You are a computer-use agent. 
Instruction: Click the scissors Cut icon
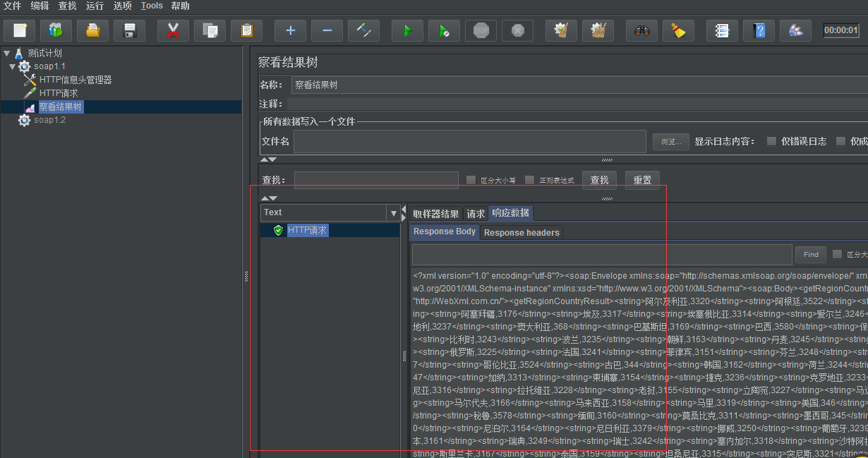tap(173, 30)
